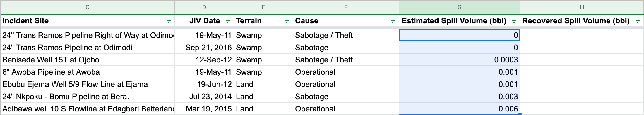This screenshot has width=644, height=115.
Task: Select Cause cell in 6" Awoba Pipeline row
Action: click(x=346, y=72)
